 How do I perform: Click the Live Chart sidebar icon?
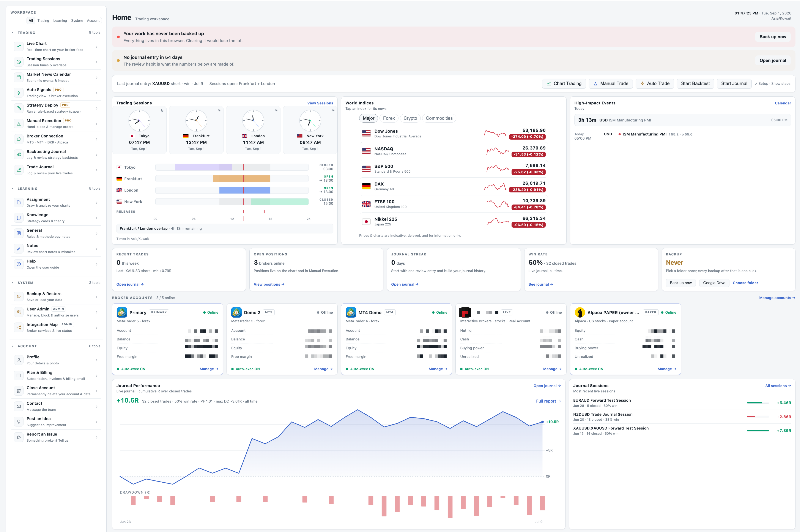pos(19,46)
